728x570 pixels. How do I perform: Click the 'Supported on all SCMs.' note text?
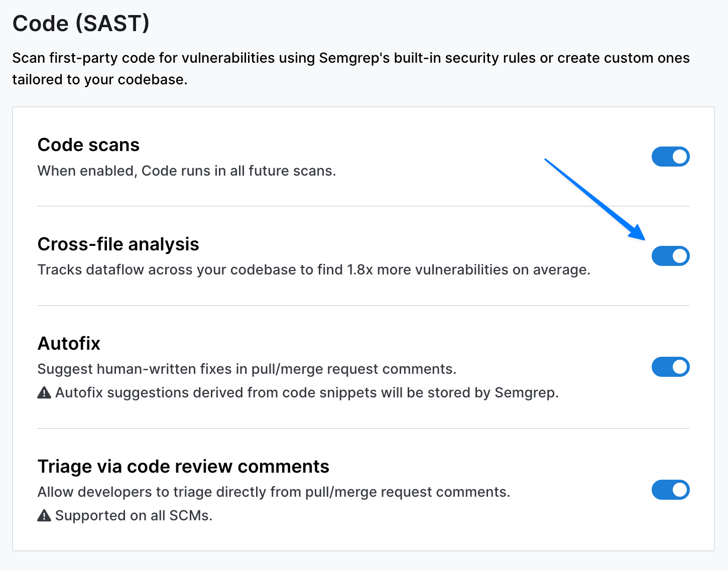pyautogui.click(x=134, y=516)
